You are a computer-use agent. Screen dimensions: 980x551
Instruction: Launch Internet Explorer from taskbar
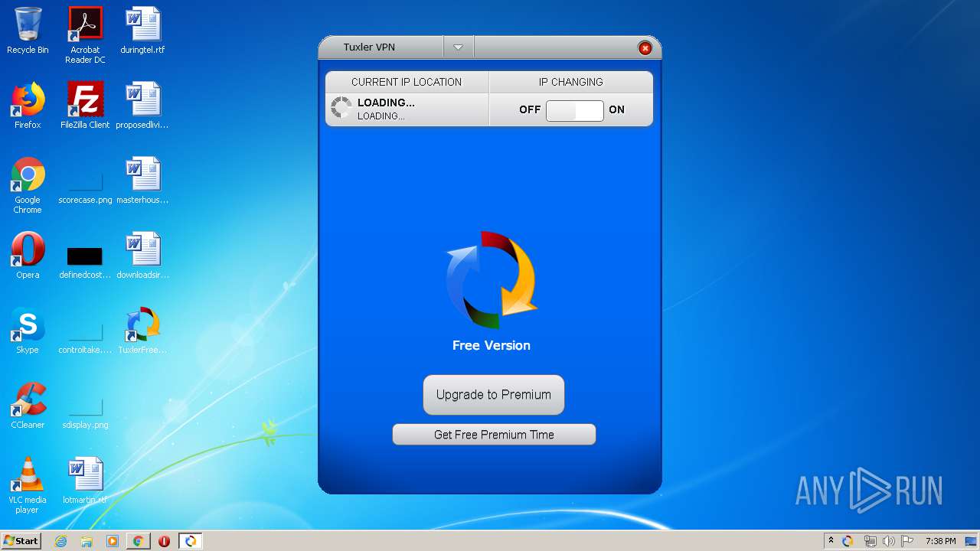click(x=61, y=541)
